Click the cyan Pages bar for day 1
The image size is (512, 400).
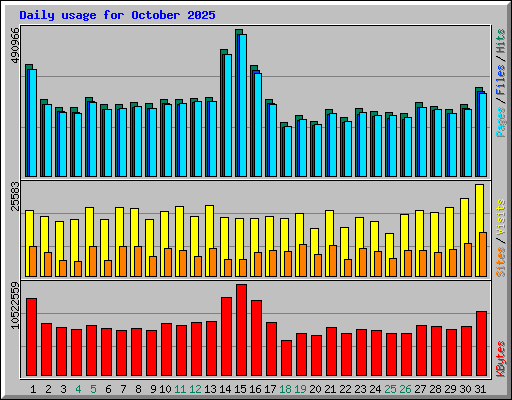33,123
